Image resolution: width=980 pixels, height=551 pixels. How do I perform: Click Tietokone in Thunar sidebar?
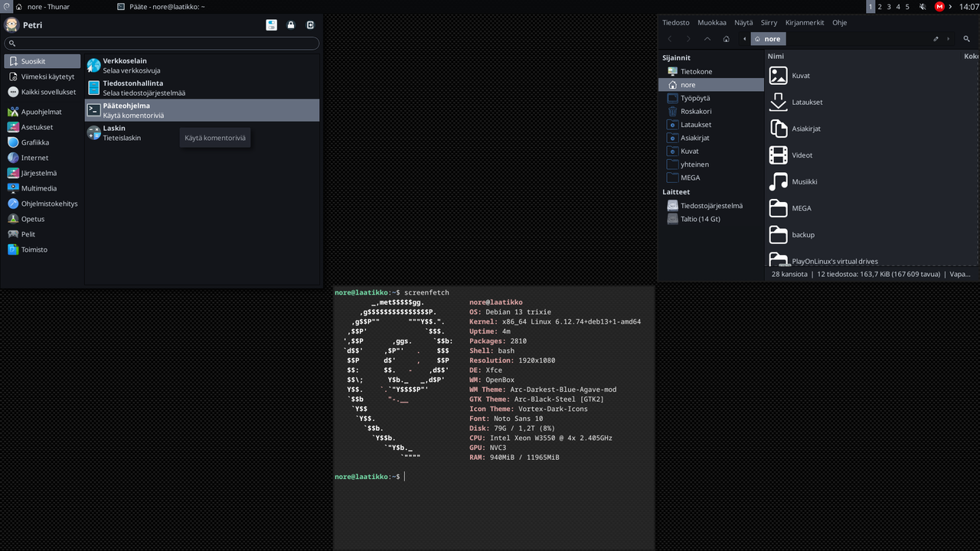click(711, 71)
